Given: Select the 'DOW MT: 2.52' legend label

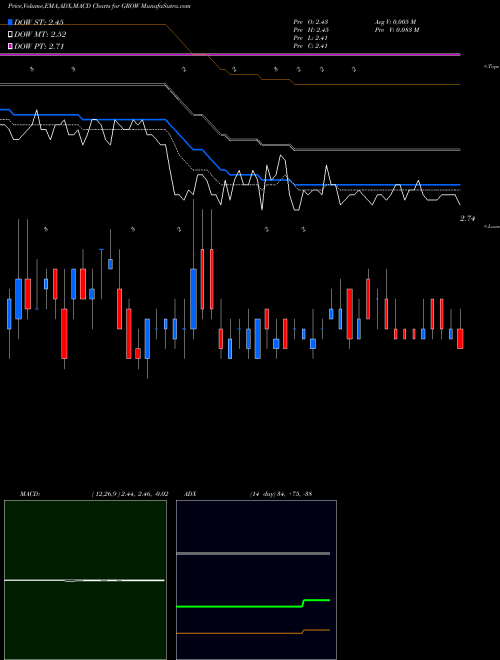Looking at the screenshot, I should [x=40, y=35].
